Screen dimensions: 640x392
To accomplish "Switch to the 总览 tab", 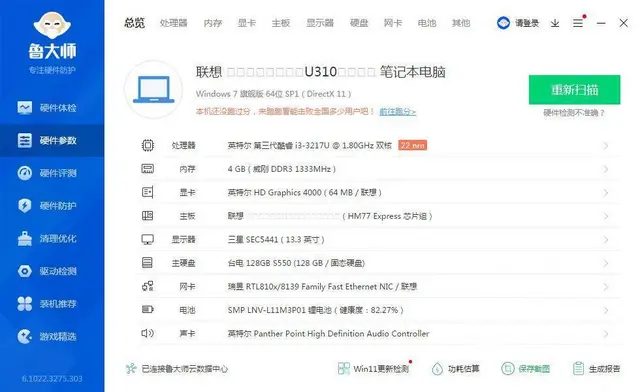I will [x=135, y=23].
